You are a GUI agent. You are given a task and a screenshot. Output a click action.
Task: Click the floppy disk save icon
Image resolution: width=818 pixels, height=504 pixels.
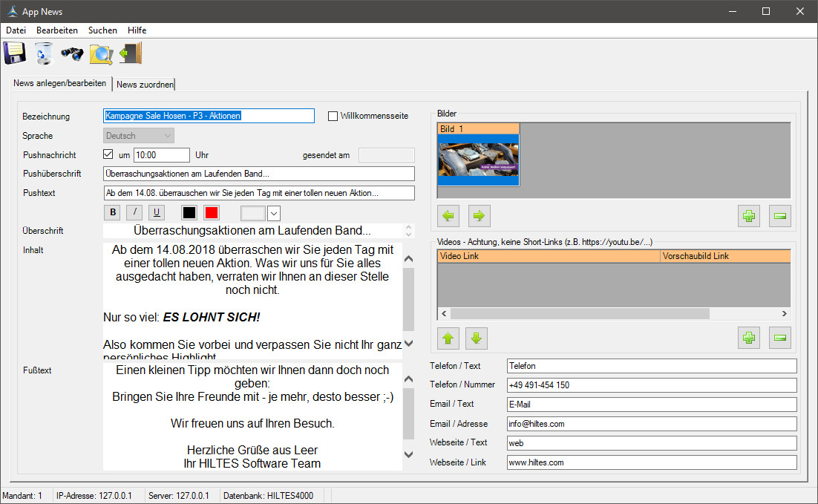pos(15,53)
